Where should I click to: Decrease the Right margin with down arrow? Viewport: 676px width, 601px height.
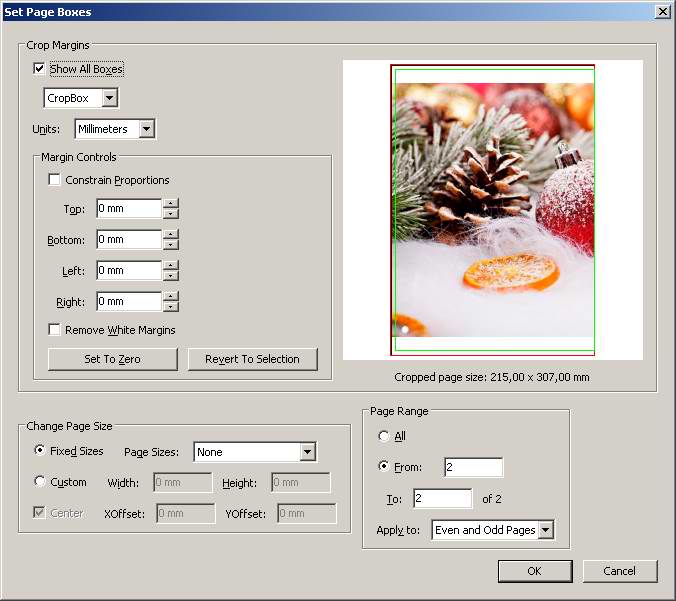[171, 307]
